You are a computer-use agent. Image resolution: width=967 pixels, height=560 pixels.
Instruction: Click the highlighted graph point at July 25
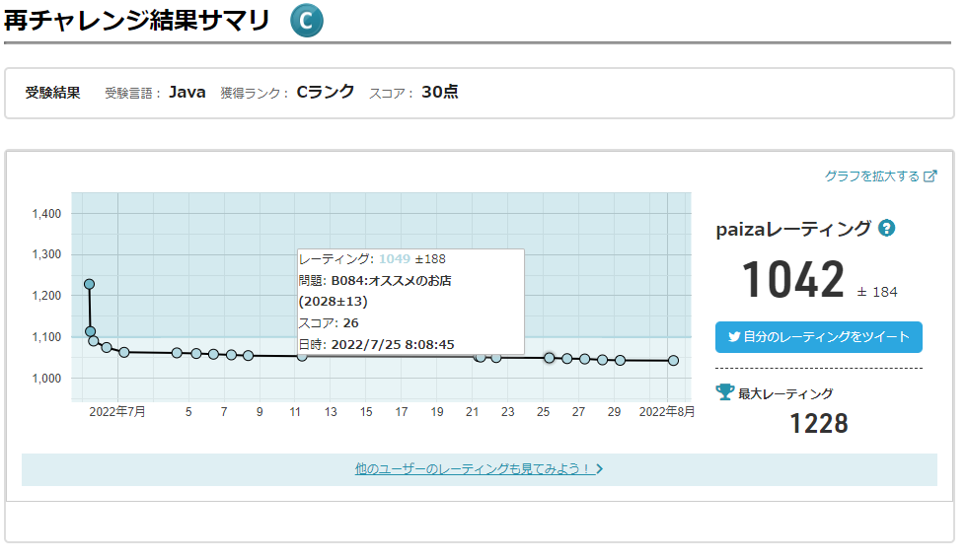pyautogui.click(x=549, y=358)
